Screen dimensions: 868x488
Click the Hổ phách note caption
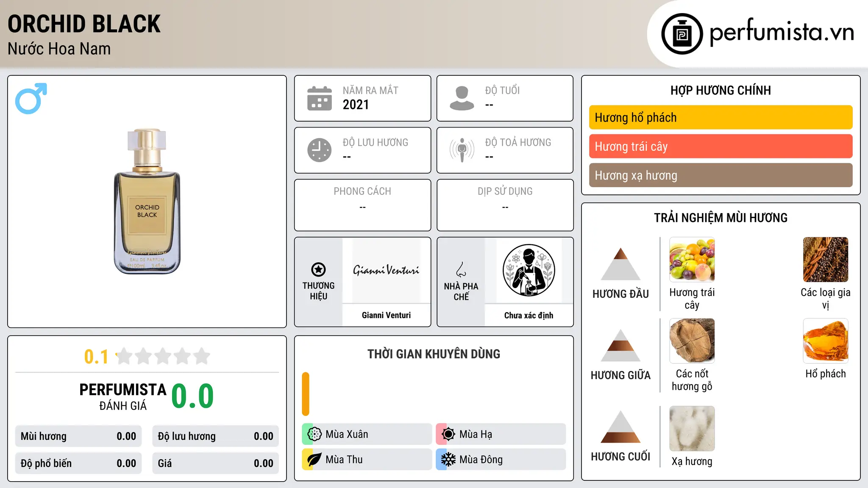[x=825, y=374]
